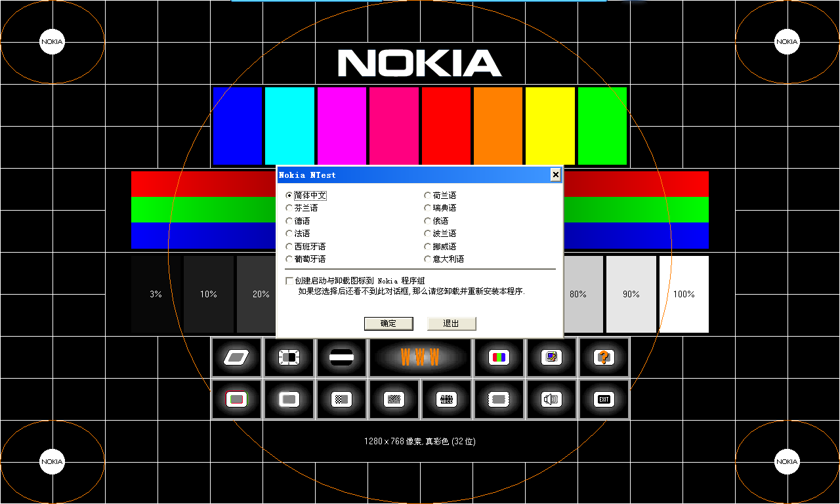Enable the 创建启动与卸载图标 checkbox
Viewport: 840px width, 504px height.
289,280
